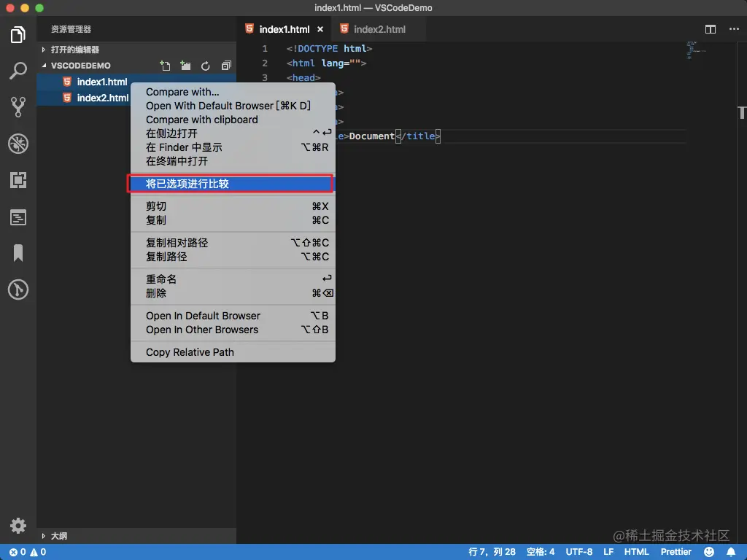Refresh the explorer file list
The width and height of the screenshot is (747, 560).
[x=205, y=66]
